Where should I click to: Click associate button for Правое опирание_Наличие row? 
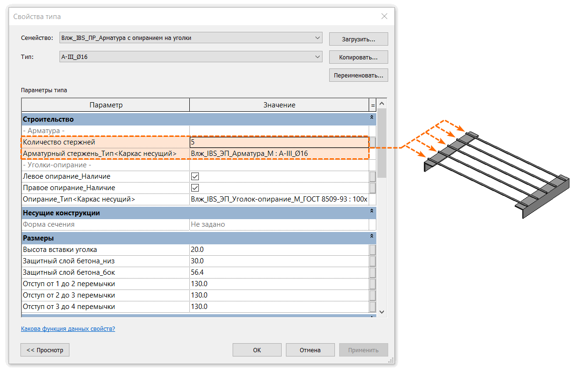point(372,188)
